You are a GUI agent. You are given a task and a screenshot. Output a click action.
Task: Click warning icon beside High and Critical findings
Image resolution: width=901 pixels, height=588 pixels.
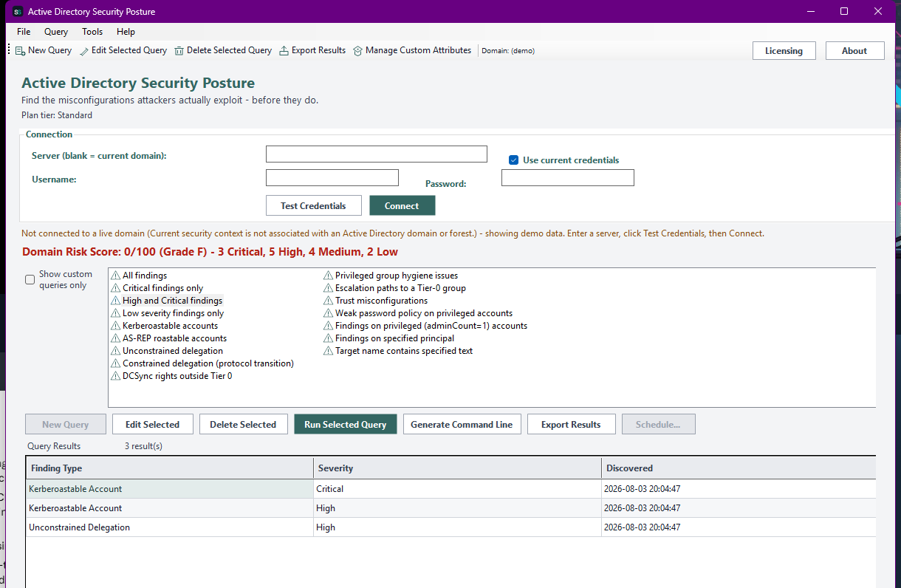click(116, 301)
